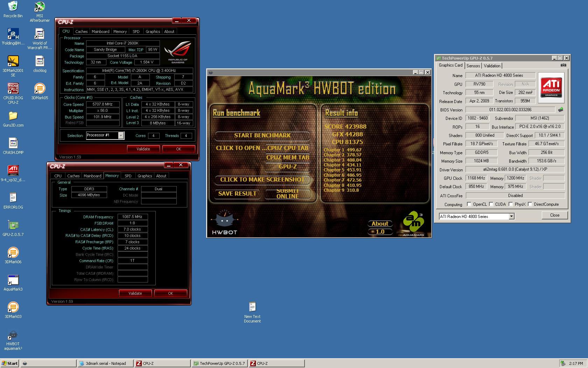Screen dimensions: 588x368
Task: Click SAVE RESULT button
Action: (237, 193)
